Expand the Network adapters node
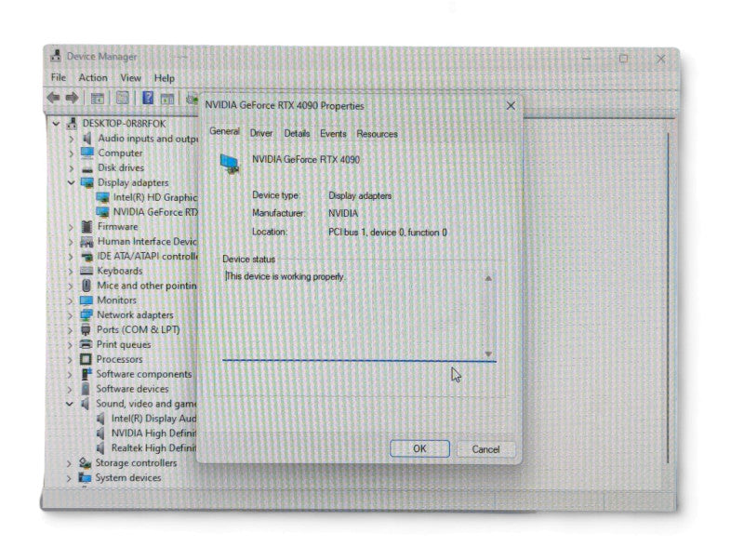This screenshot has width=744, height=560. point(71,315)
